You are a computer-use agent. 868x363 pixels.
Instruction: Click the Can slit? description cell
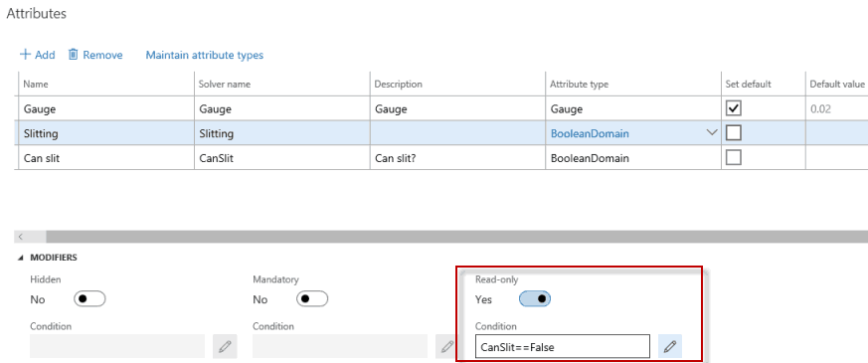tap(457, 158)
